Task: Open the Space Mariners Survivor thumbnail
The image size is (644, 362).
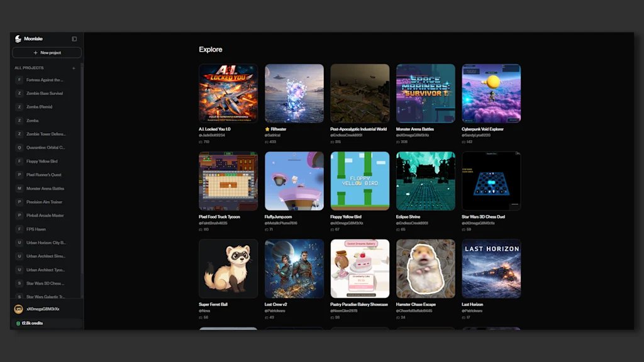Action: point(425,93)
